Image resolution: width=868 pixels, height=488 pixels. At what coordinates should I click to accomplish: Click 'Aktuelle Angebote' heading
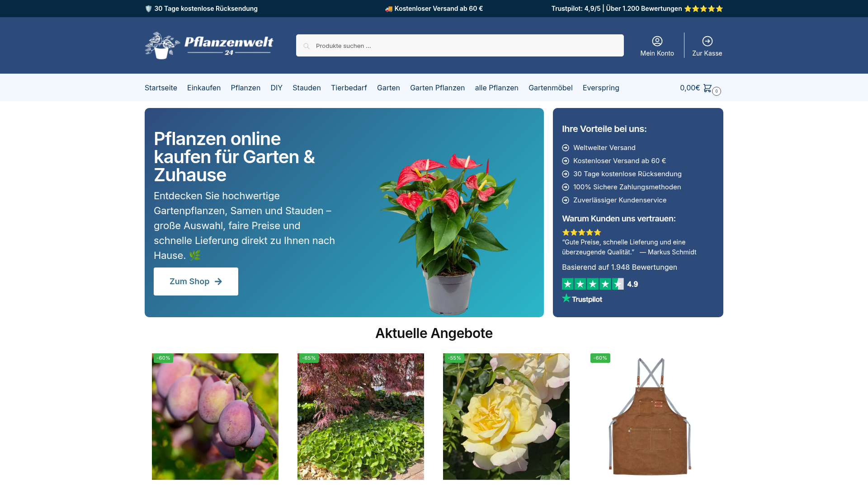[434, 333]
